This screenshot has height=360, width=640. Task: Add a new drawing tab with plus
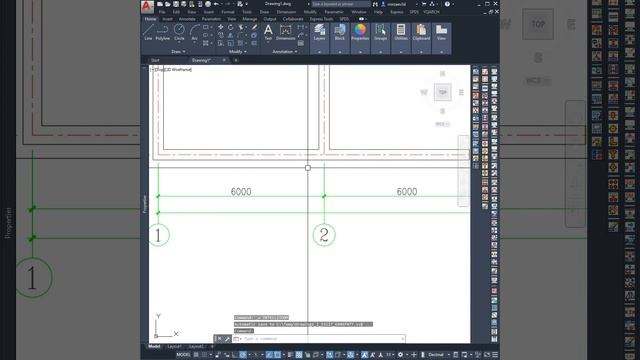[236, 60]
